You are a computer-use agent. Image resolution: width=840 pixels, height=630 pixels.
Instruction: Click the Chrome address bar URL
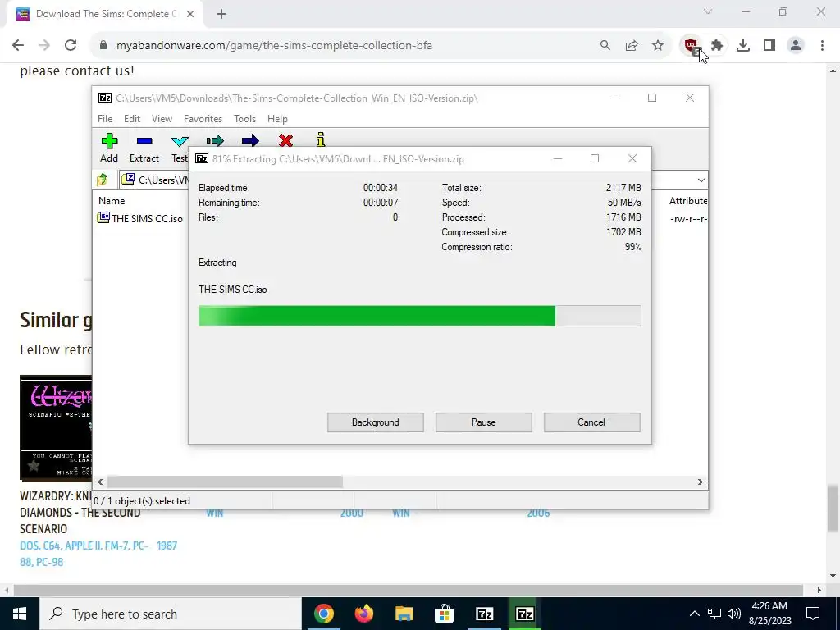point(274,46)
